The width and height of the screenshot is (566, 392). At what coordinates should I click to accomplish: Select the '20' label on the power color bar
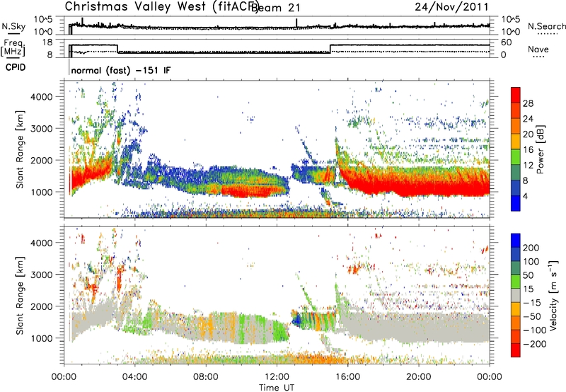point(528,134)
